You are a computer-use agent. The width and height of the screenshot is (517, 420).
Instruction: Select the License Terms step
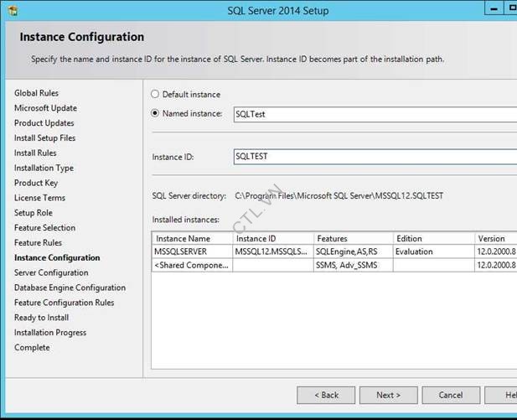click(x=40, y=198)
